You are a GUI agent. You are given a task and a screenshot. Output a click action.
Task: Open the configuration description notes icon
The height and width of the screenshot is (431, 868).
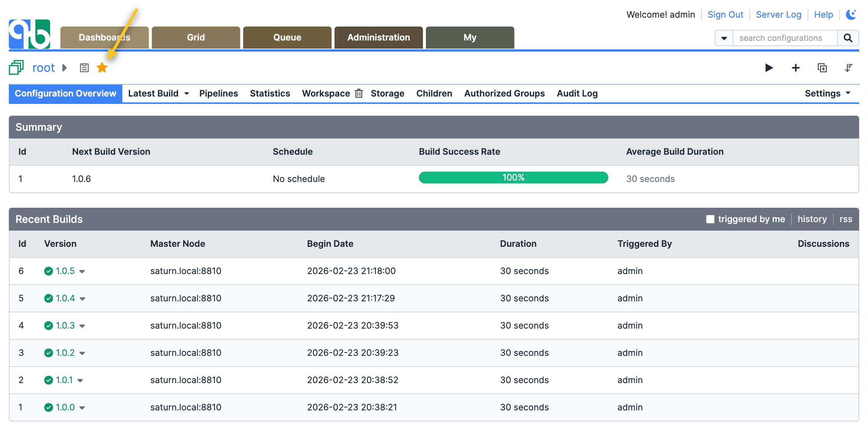coord(84,68)
